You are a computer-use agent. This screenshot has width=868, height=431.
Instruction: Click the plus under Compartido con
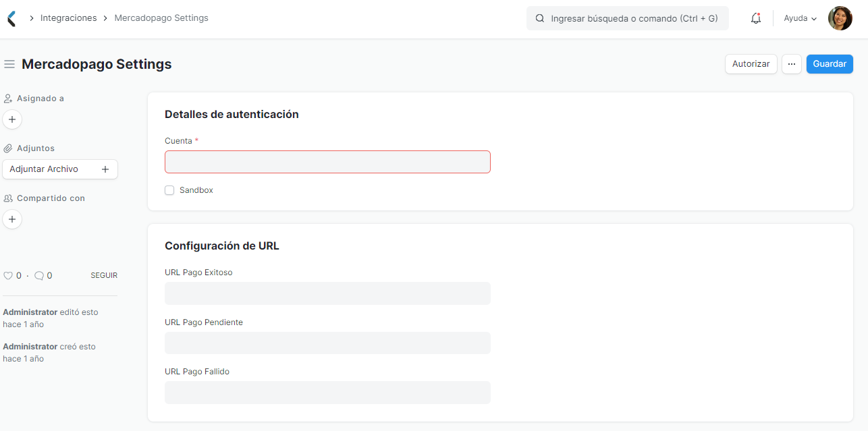[x=12, y=219]
